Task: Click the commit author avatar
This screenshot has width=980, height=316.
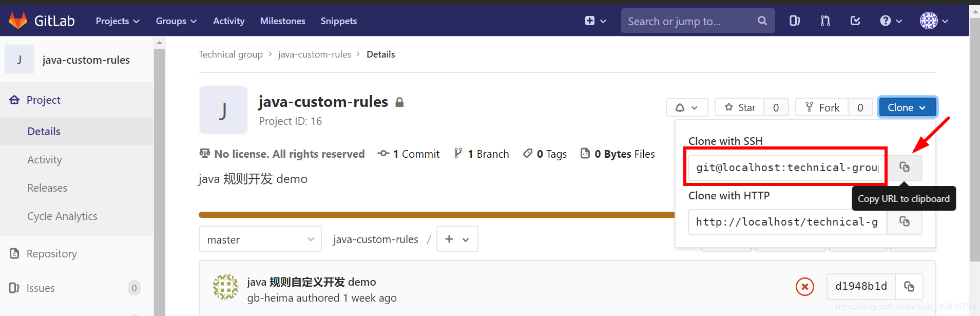Action: tap(226, 287)
